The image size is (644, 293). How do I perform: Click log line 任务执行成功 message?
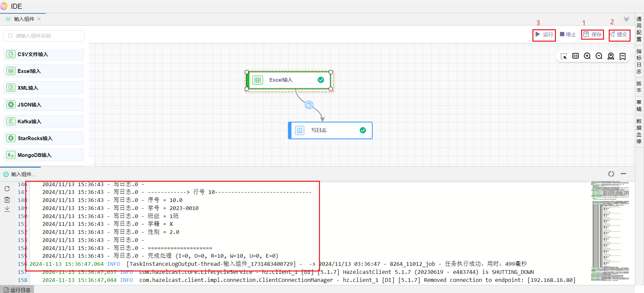point(278,264)
